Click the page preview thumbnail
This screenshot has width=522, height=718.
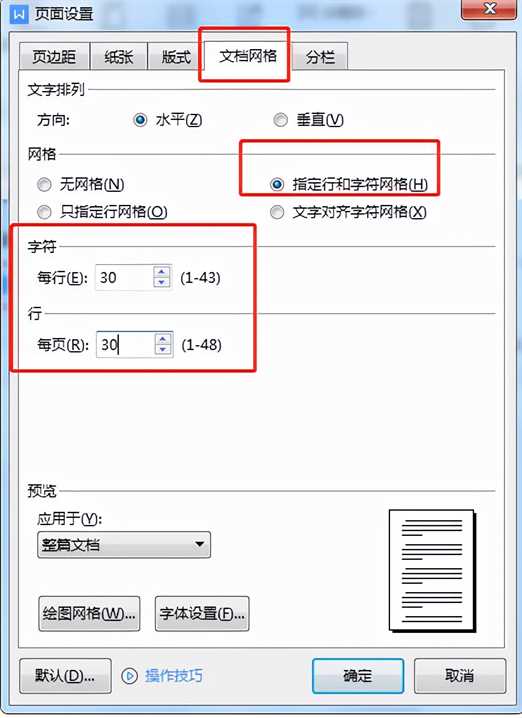(432, 571)
